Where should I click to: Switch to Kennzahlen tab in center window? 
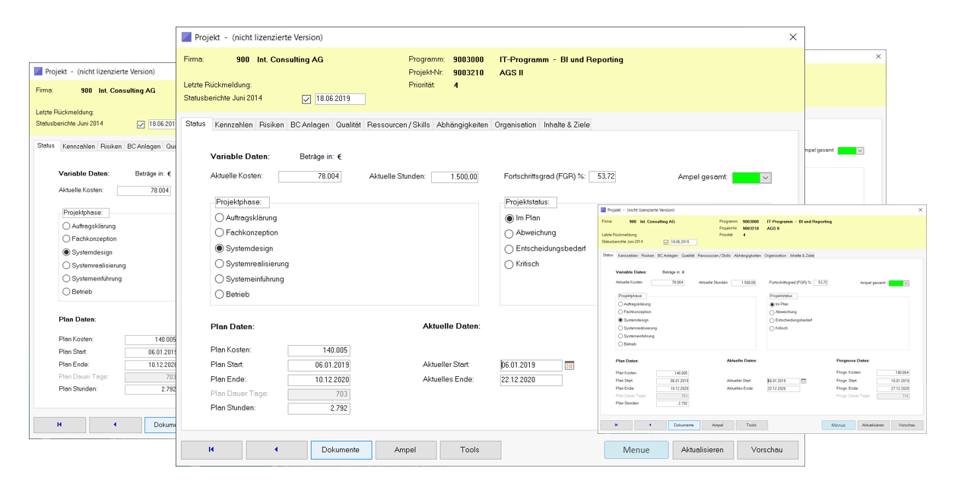[x=233, y=125]
